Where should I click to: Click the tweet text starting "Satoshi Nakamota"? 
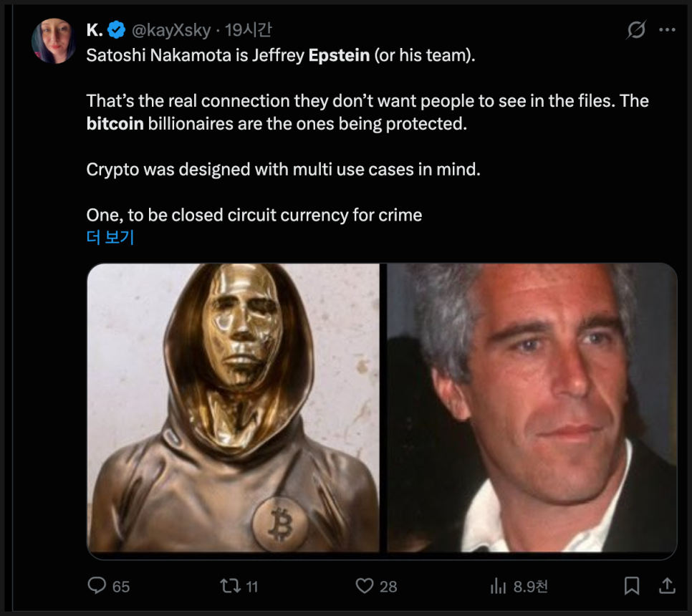[281, 55]
